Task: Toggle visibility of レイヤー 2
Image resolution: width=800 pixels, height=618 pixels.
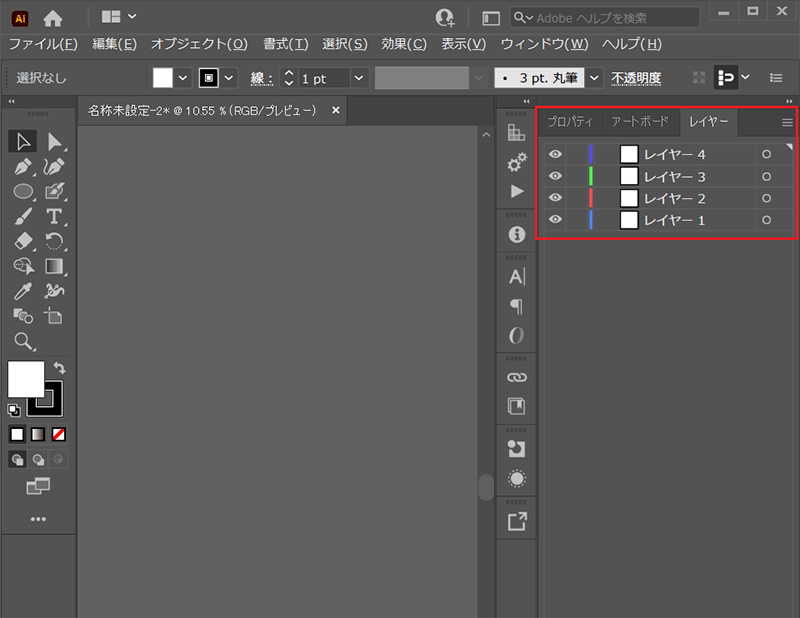Action: coord(555,198)
